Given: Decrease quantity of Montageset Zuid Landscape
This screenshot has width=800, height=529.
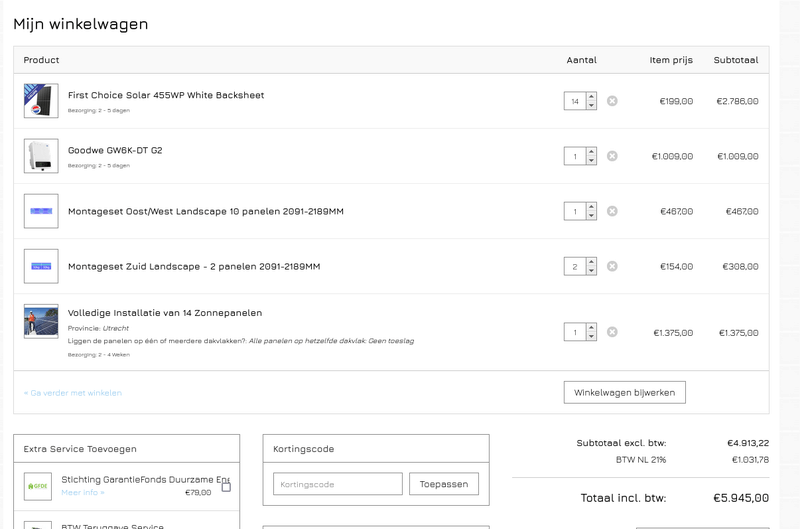Looking at the screenshot, I should pyautogui.click(x=591, y=270).
